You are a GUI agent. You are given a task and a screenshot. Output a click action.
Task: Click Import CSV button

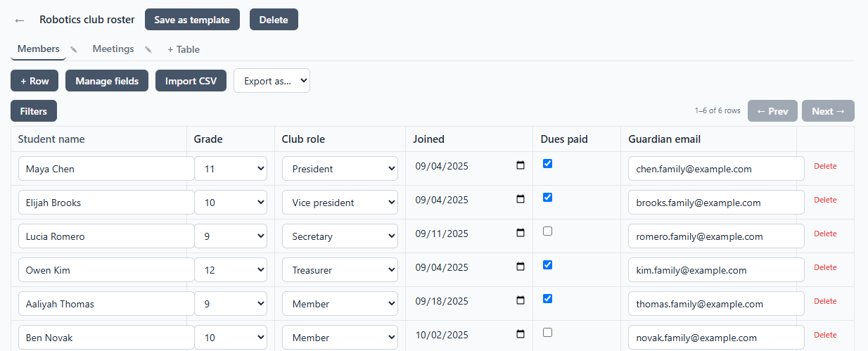pyautogui.click(x=191, y=81)
